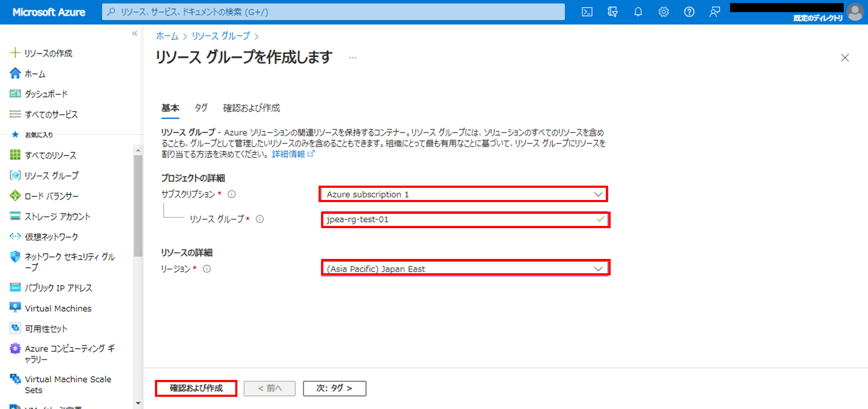The width and height of the screenshot is (868, 409).
Task: Click the 次: タグ > button
Action: [x=334, y=388]
